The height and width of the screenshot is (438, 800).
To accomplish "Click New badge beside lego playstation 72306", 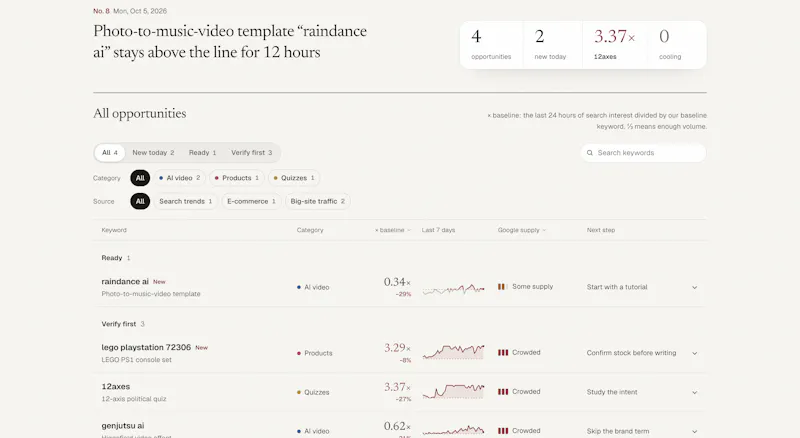I will pos(202,348).
